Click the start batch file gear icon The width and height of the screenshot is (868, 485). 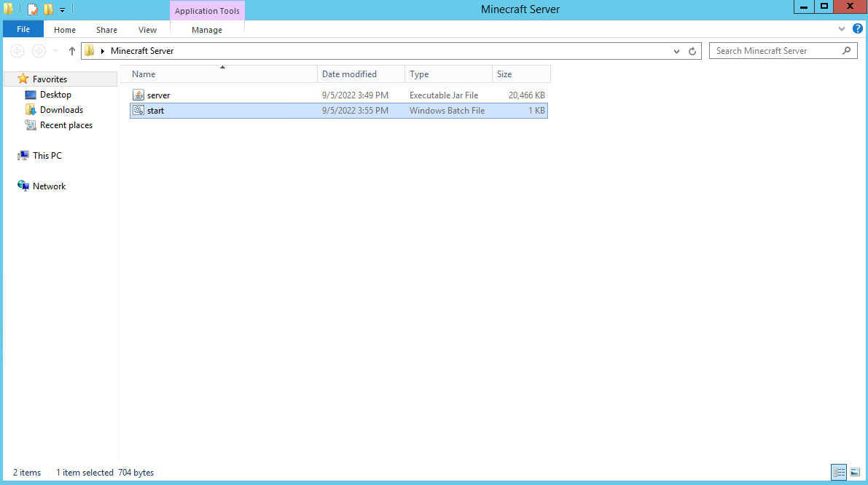tap(138, 111)
